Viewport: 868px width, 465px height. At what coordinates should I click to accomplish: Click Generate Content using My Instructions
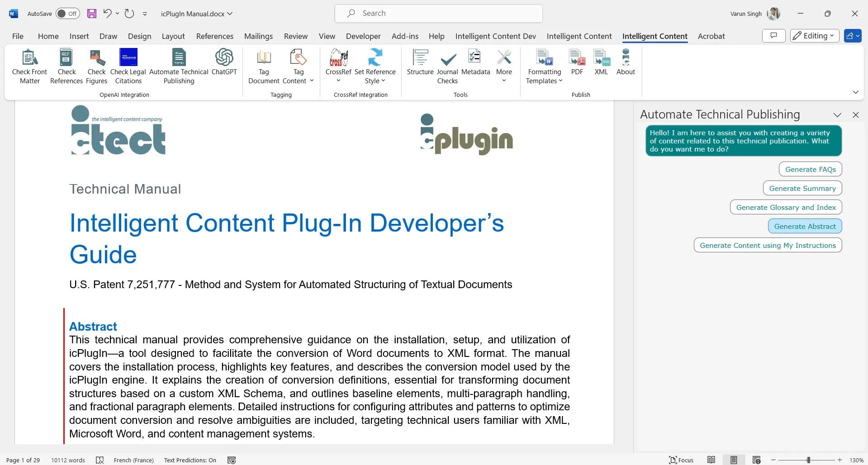(x=768, y=245)
